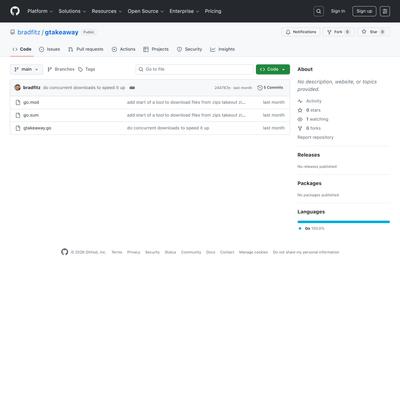The image size is (400, 400).
Task: Open the Solutions navigation menu
Action: [72, 11]
